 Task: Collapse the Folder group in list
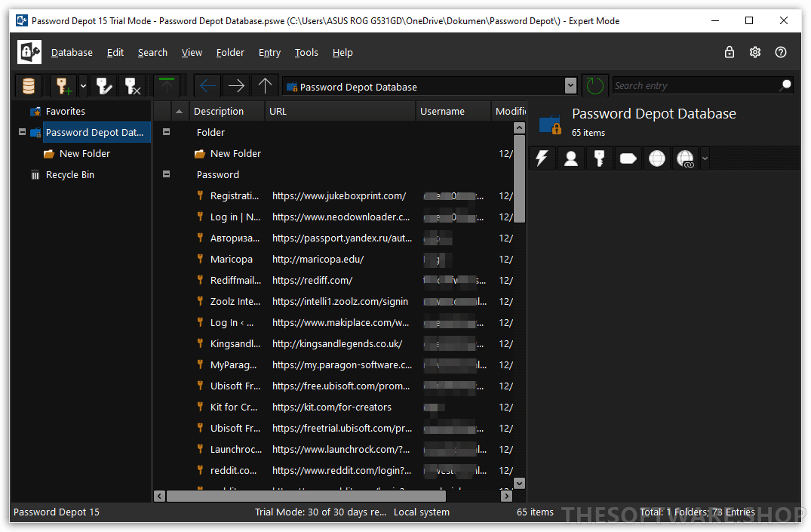167,132
